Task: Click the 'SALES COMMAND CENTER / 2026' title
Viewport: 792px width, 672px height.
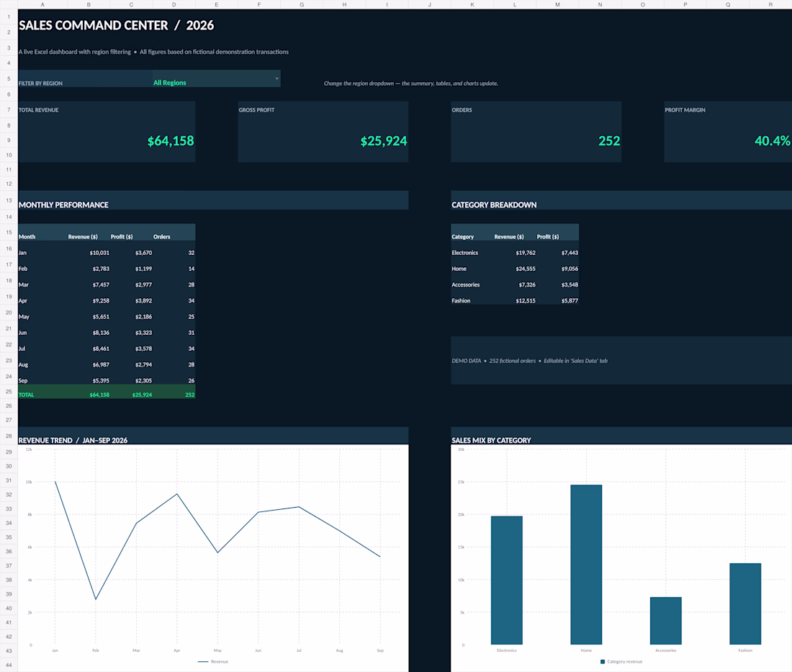Action: point(116,25)
